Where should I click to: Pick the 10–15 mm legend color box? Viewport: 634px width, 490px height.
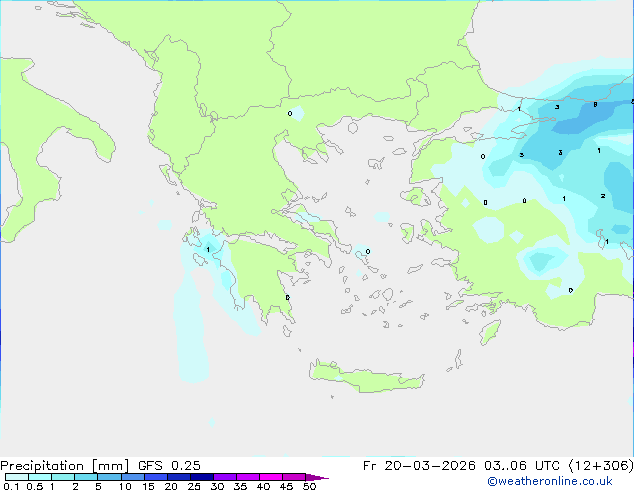pos(132,477)
